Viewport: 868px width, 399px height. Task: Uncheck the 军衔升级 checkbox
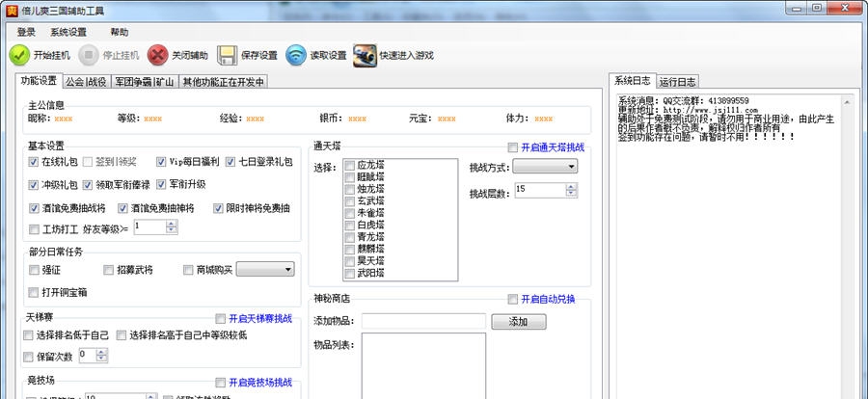161,184
